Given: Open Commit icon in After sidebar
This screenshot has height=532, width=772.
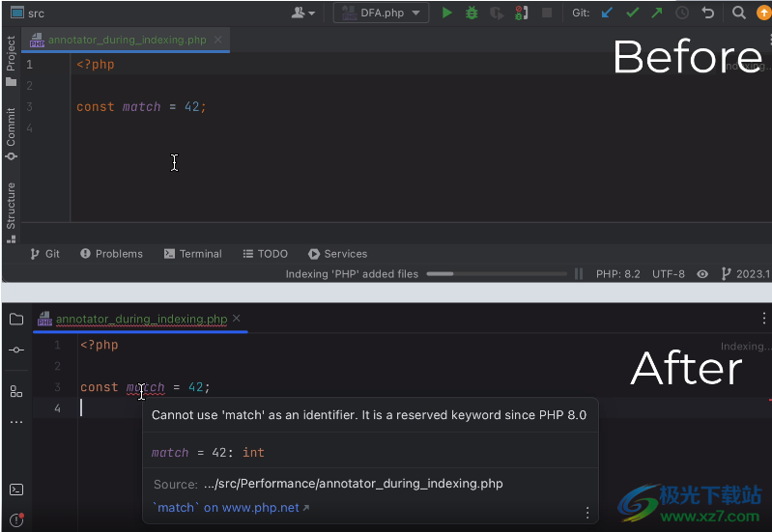Looking at the screenshot, I should coord(16,350).
